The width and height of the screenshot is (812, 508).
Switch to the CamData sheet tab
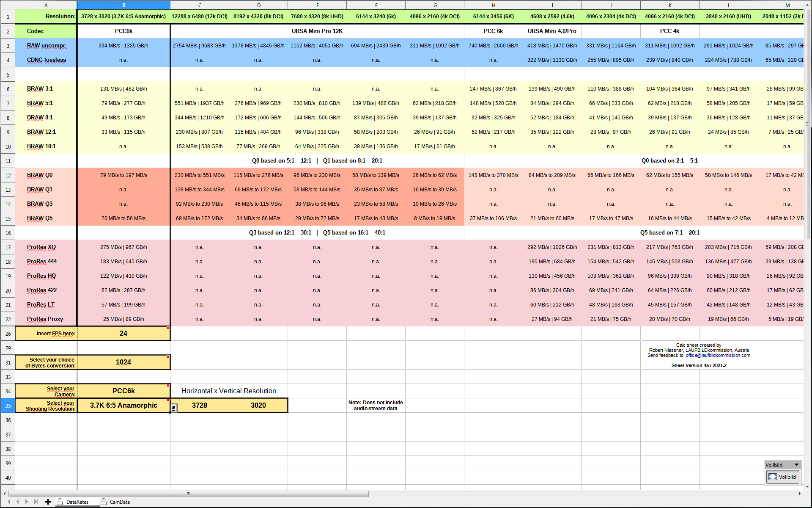(x=120, y=502)
